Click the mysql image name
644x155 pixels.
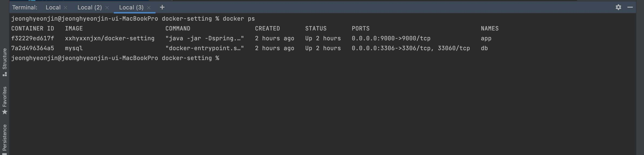[74, 48]
